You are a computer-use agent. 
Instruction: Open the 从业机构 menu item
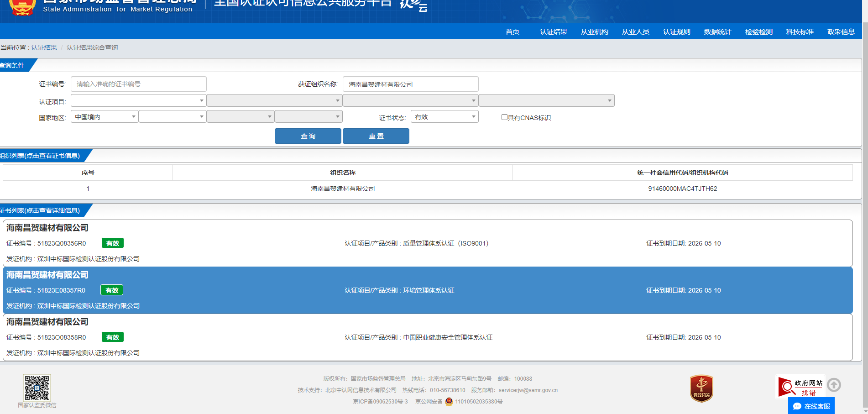tap(594, 31)
